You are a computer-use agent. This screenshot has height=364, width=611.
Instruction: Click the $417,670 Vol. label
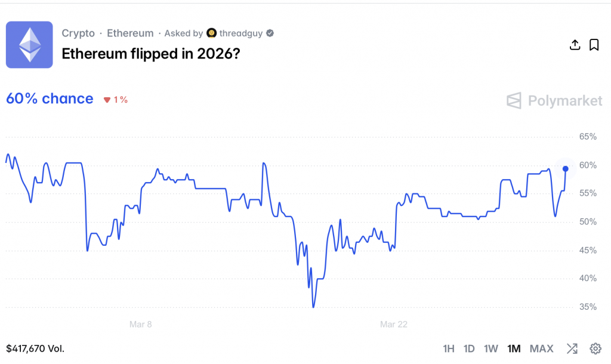35,348
